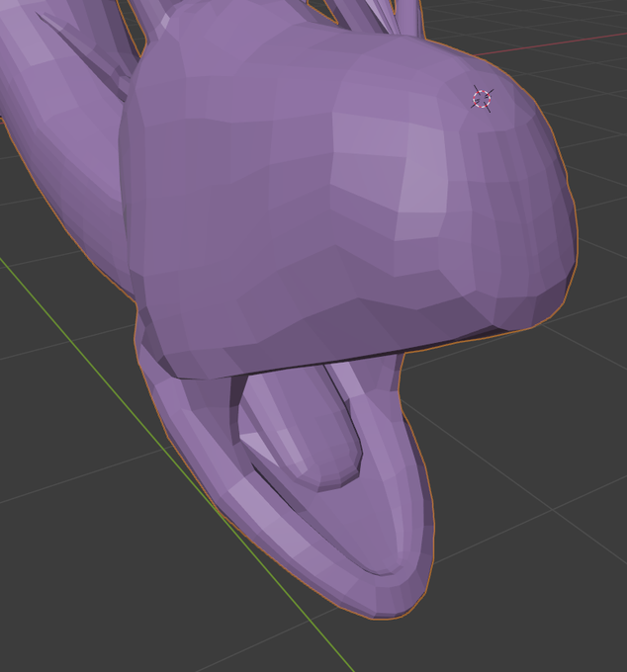
Task: Click the red-white 3D cursor on the mesh
Action: (x=482, y=99)
